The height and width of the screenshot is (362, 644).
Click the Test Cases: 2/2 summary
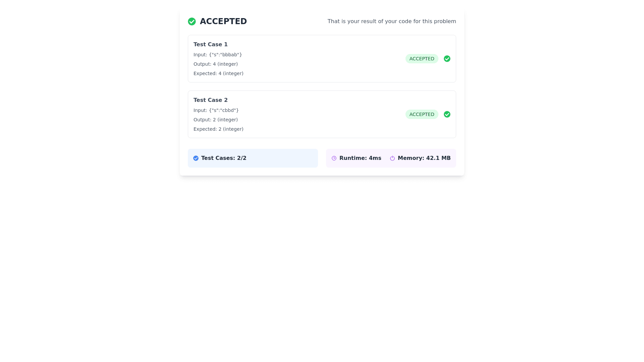pyautogui.click(x=223, y=158)
